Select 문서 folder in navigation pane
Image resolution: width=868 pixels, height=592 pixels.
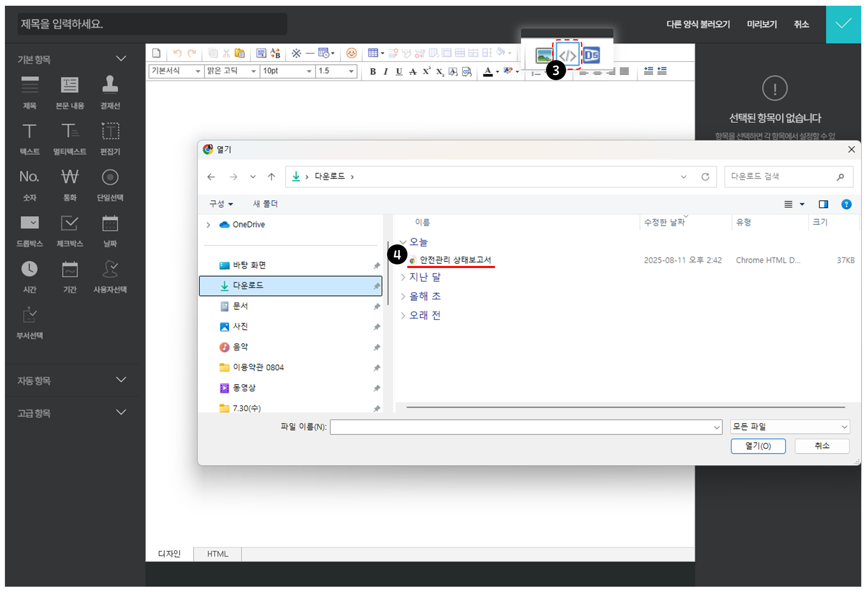point(240,306)
